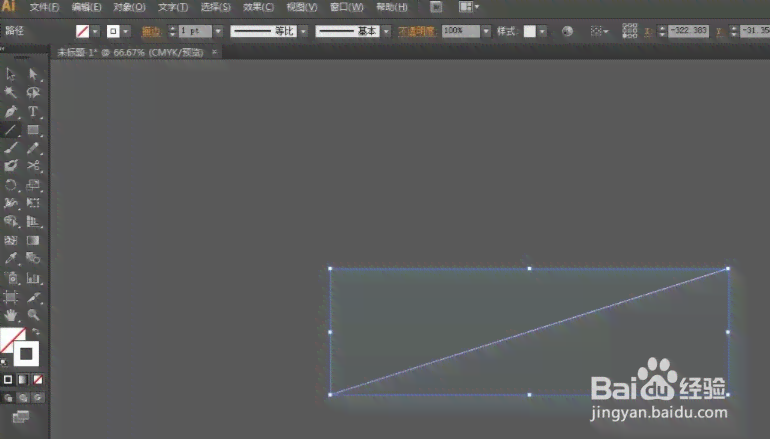
Task: Select the Scissors tool
Action: (x=33, y=166)
